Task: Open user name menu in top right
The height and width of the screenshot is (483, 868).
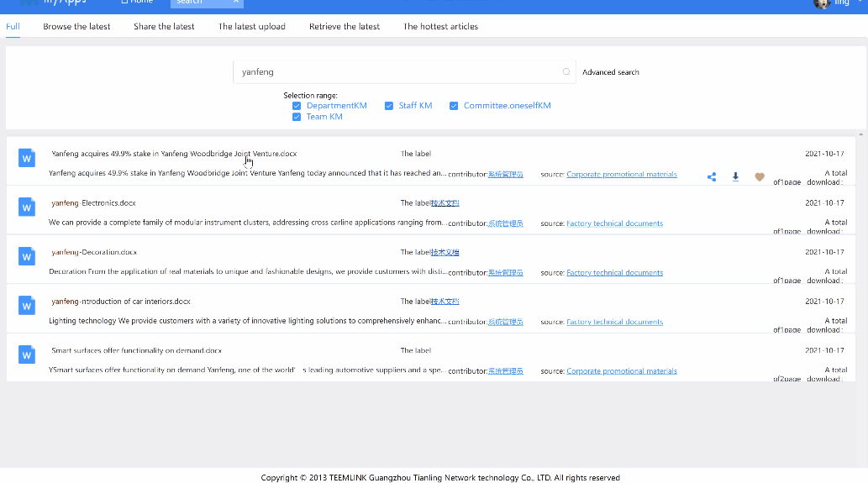Action: pos(842,3)
